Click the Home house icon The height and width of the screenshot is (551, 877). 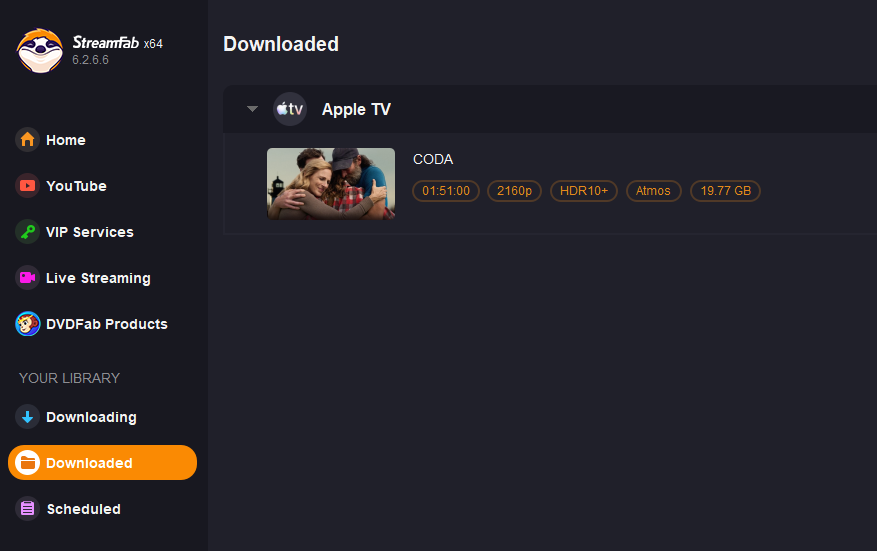pos(27,140)
